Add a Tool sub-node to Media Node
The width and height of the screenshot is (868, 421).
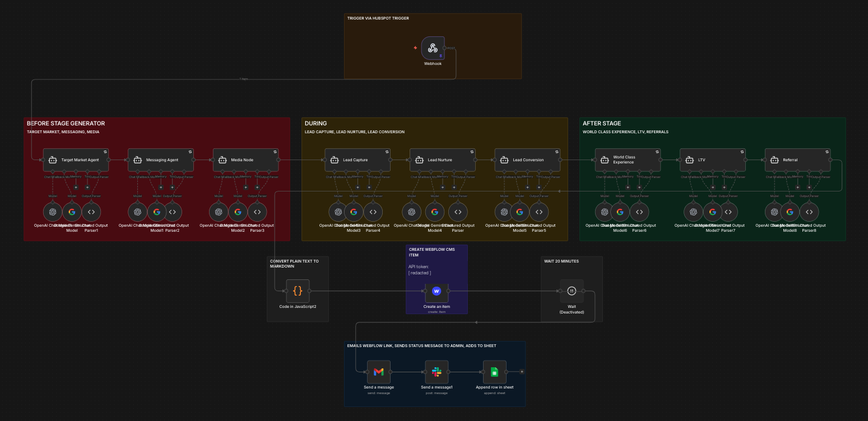[257, 188]
